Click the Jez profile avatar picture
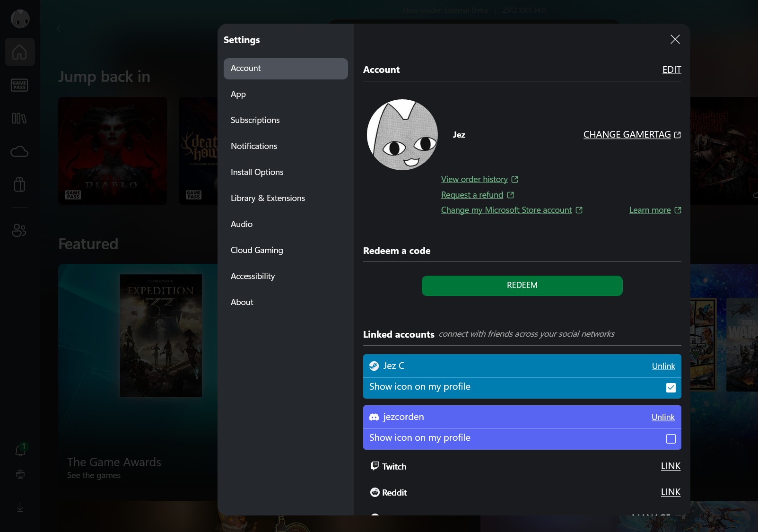758x532 pixels. (402, 135)
